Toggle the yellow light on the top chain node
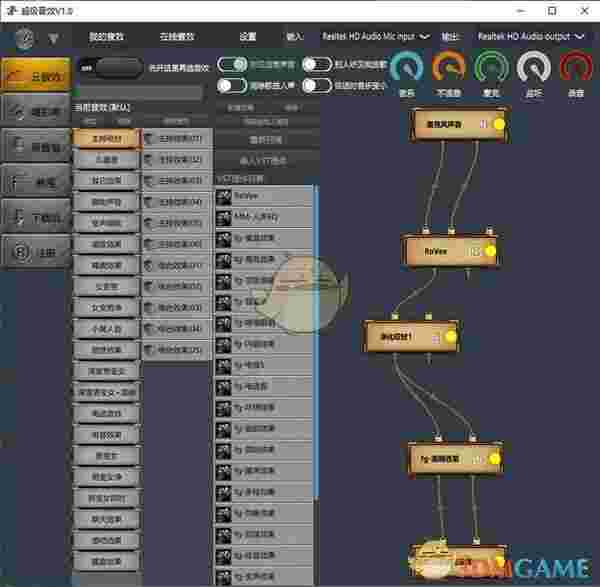Image resolution: width=600 pixels, height=587 pixels. point(499,124)
